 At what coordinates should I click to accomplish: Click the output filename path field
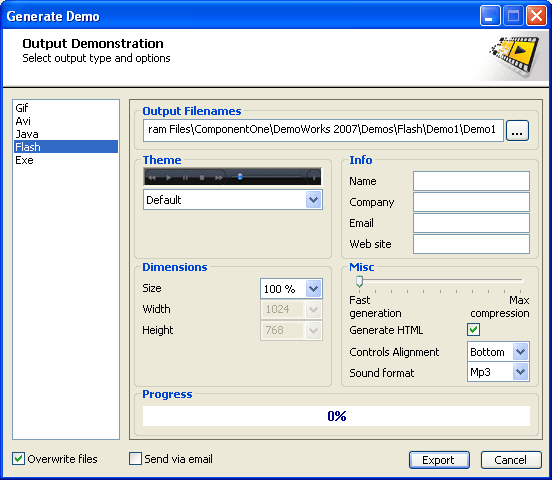pyautogui.click(x=323, y=130)
